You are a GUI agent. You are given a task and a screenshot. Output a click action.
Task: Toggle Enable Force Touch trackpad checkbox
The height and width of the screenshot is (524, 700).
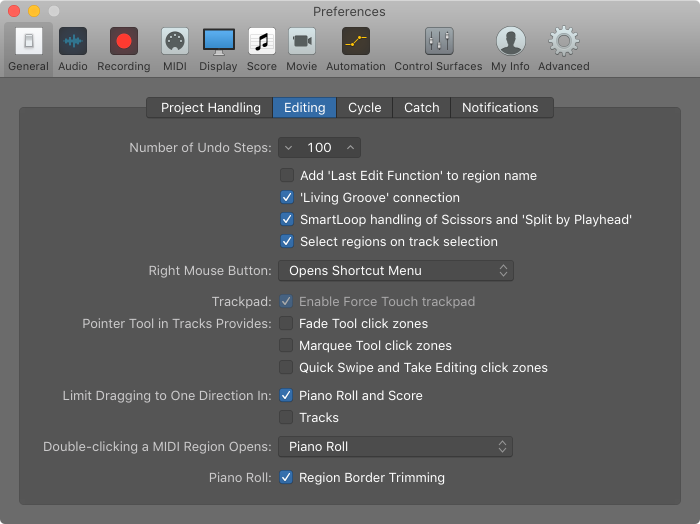coord(286,301)
